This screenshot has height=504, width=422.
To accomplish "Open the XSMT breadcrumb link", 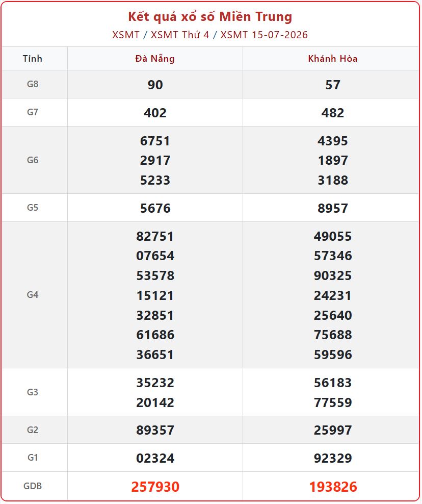I will (125, 35).
